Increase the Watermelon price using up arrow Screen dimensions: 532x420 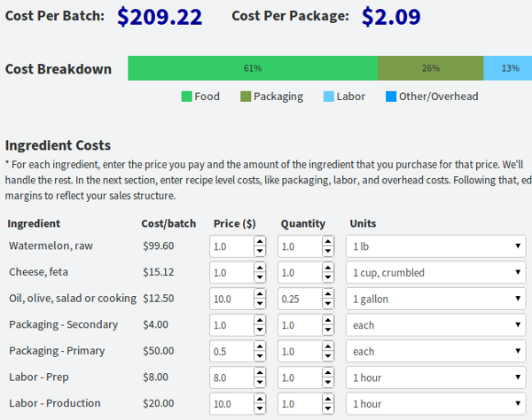click(x=259, y=241)
